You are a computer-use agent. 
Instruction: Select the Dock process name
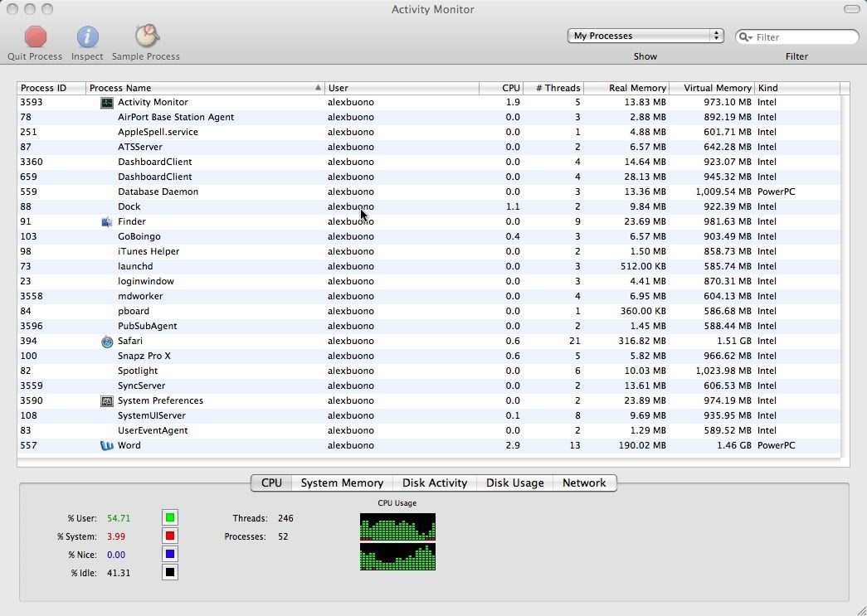pos(129,206)
